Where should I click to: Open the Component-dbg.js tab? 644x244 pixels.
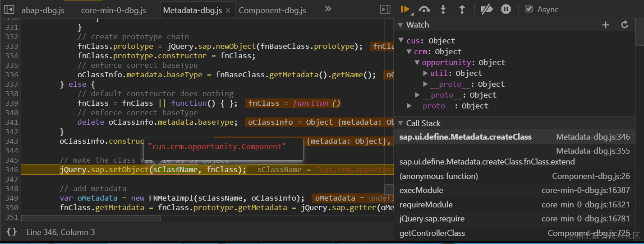click(272, 10)
